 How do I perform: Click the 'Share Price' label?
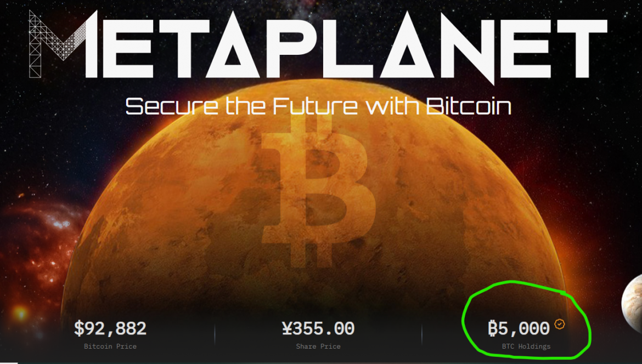318,346
